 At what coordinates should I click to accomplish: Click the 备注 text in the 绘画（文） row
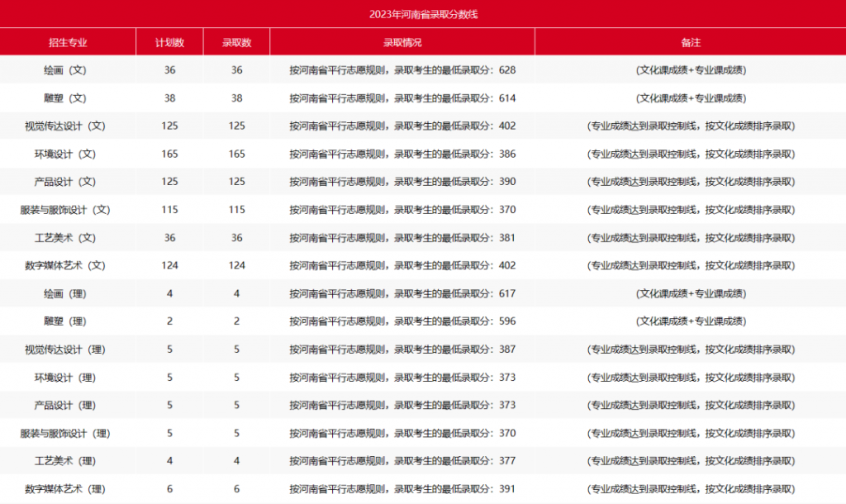point(691,70)
